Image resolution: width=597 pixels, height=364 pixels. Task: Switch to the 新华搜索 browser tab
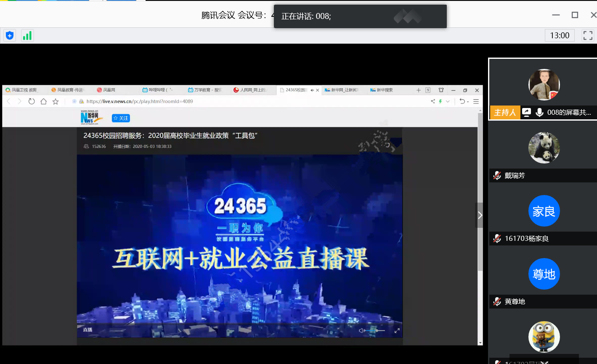pyautogui.click(x=384, y=90)
